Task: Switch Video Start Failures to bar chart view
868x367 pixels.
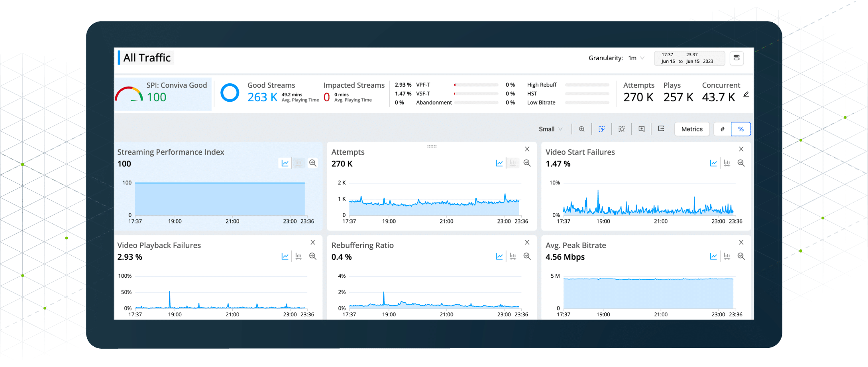Action: pyautogui.click(x=727, y=163)
